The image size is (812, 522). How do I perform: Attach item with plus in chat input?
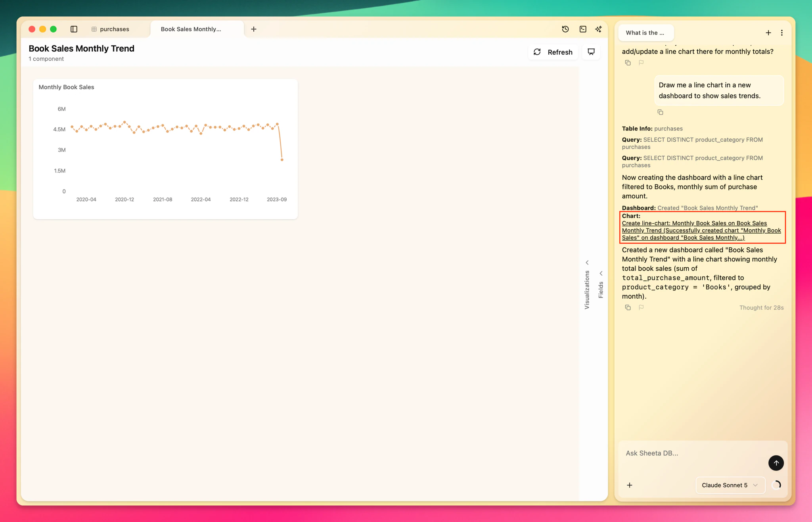tap(630, 485)
